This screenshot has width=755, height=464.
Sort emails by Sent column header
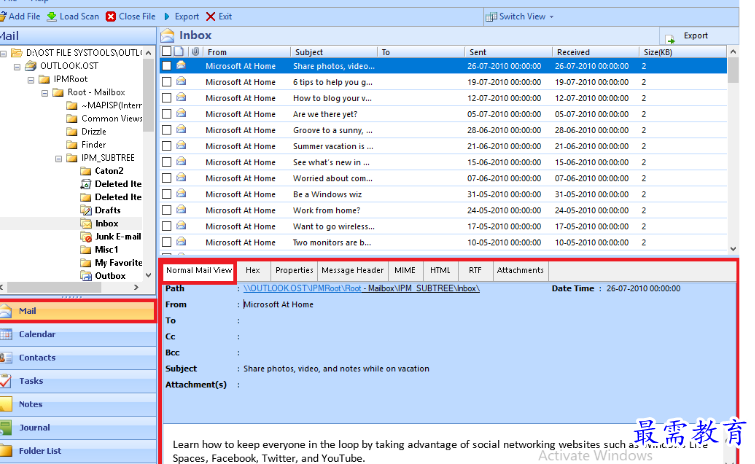[x=508, y=52]
